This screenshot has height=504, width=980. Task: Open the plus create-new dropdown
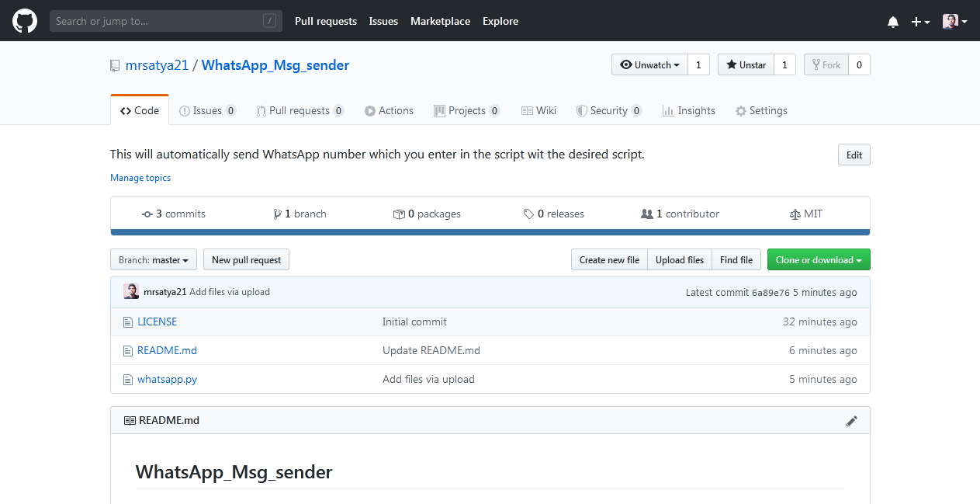920,22
